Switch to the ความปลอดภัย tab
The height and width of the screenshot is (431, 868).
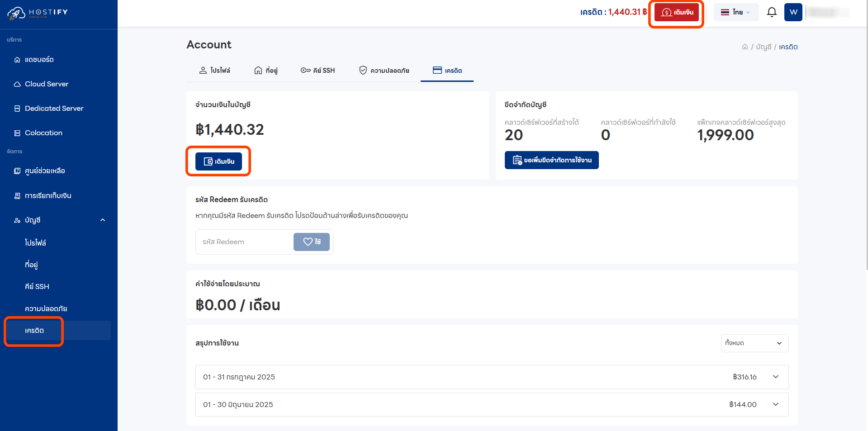coord(384,71)
